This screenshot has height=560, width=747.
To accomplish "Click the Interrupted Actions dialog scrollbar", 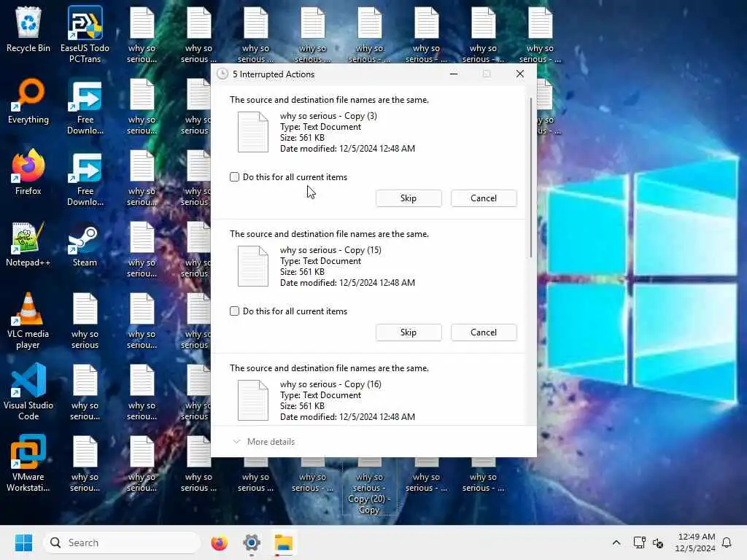I will point(531,179).
